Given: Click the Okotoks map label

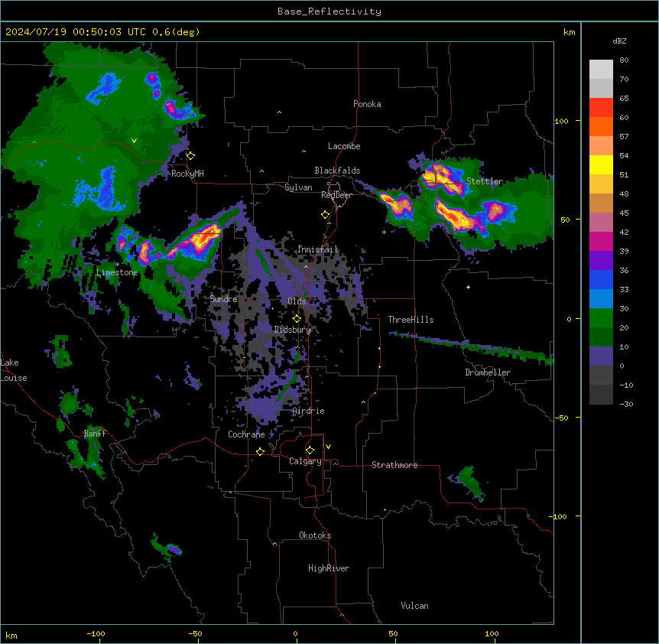Looking at the screenshot, I should coord(315,535).
